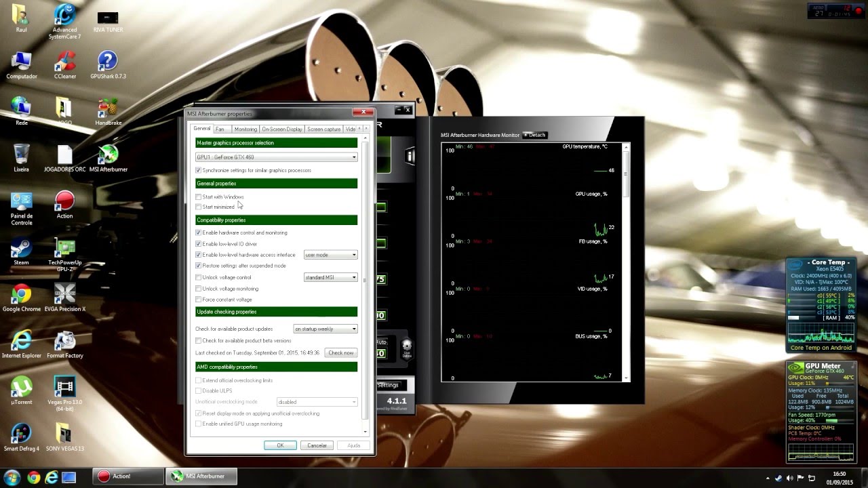Launch Format Factory from desktop
The image size is (868, 488).
click(x=64, y=344)
